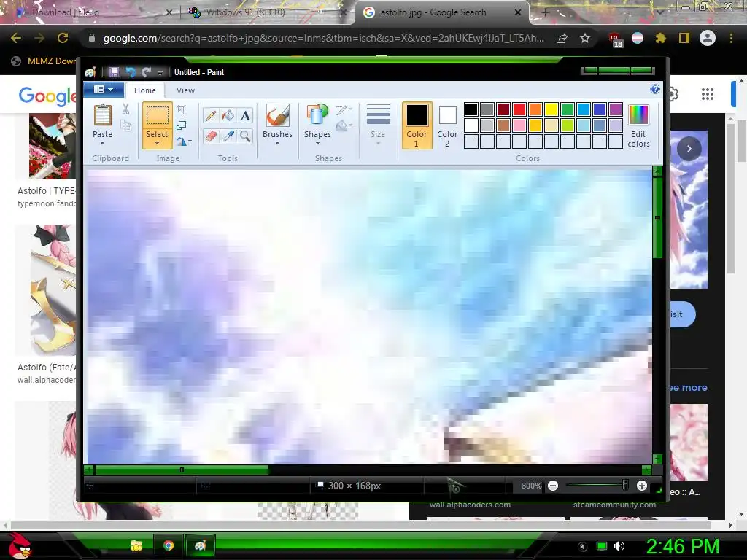Click the Resize icon in Image group

coord(181,125)
